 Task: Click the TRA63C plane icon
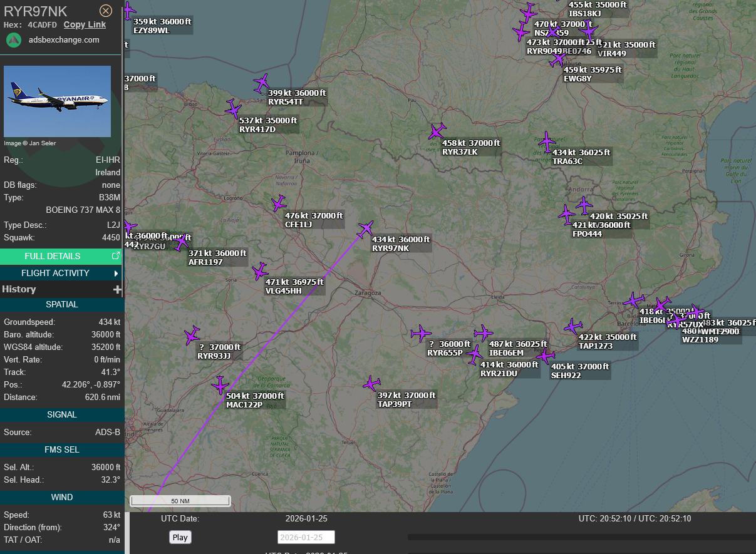[547, 141]
